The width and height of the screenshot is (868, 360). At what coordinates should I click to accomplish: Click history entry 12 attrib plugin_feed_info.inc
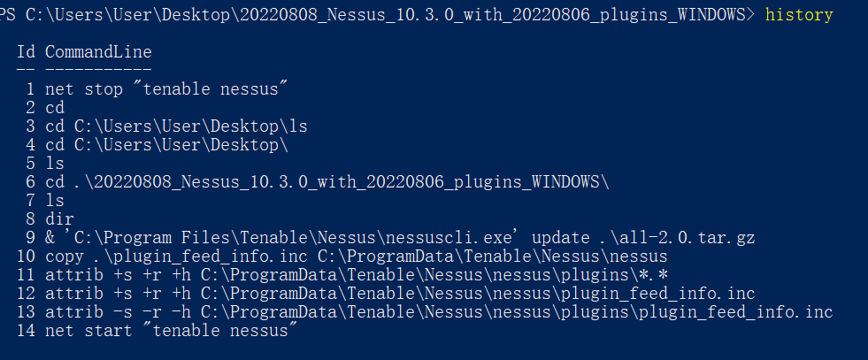[x=400, y=294]
